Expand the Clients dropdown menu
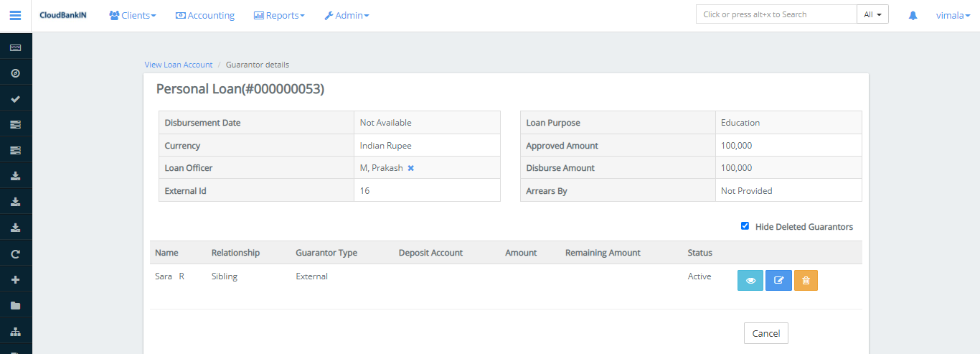The width and height of the screenshot is (980, 354). point(133,15)
